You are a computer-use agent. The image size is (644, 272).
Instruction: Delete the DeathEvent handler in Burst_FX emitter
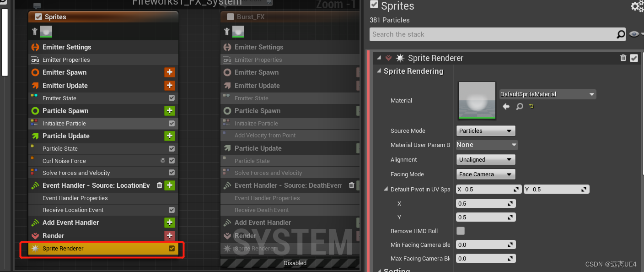coord(351,185)
